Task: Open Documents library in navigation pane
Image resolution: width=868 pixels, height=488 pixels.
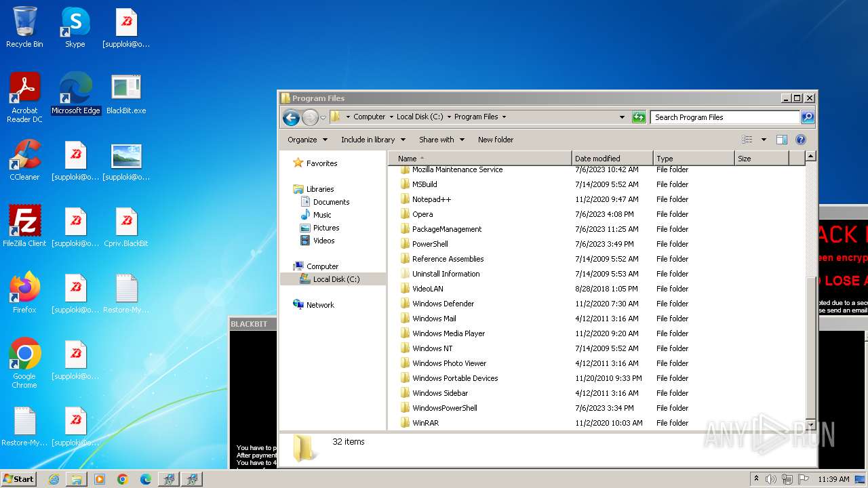Action: [x=331, y=202]
